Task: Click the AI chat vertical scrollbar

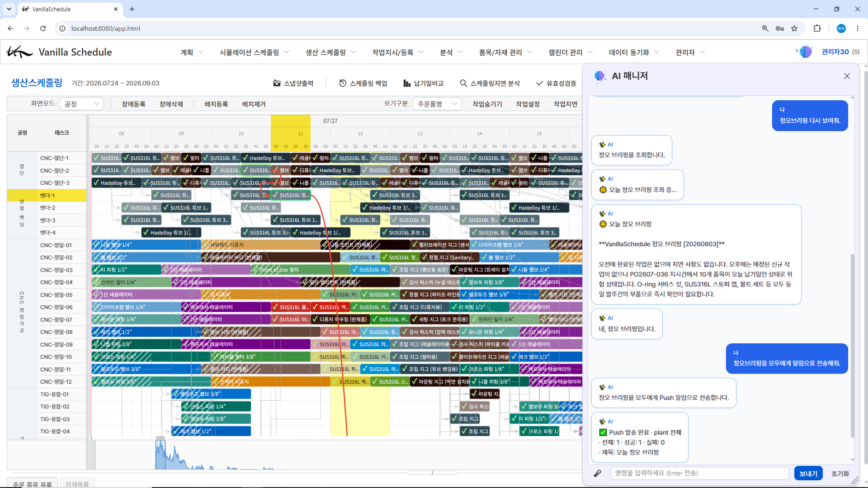Action: click(x=853, y=346)
